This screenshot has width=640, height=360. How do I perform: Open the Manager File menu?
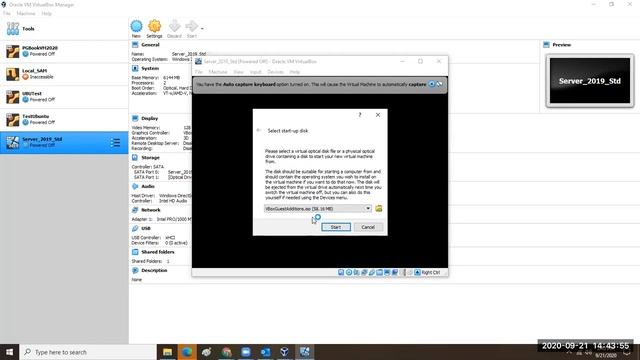7,13
